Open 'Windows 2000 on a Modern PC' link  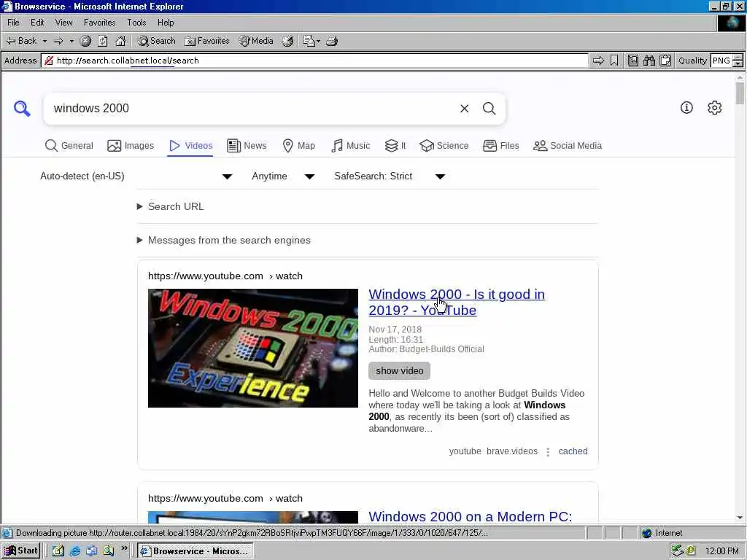click(471, 517)
